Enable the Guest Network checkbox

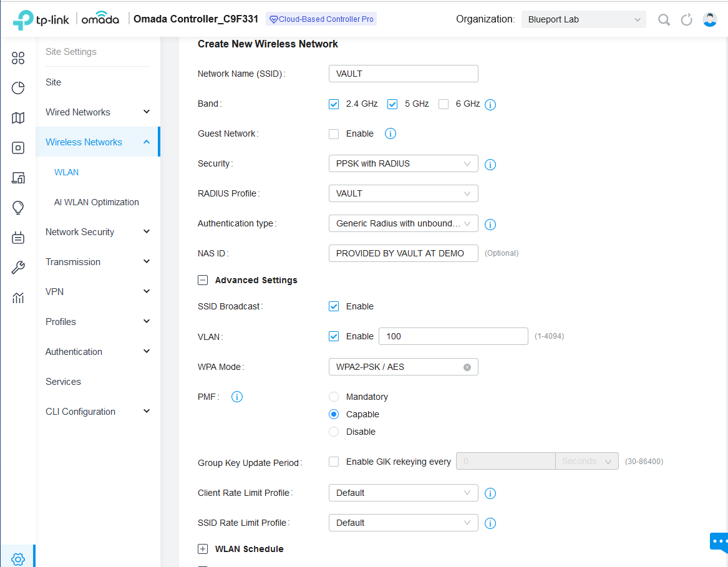pyautogui.click(x=334, y=134)
